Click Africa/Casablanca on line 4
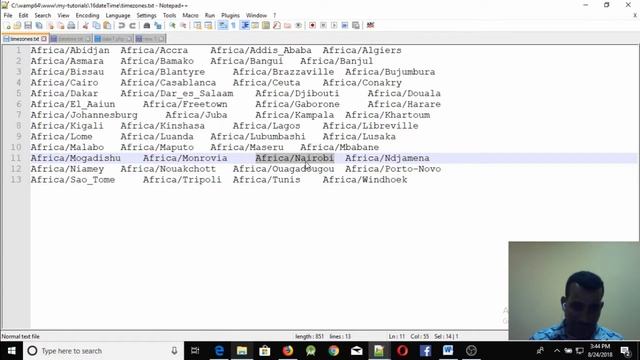Screen dimensions: 640x360 click(x=168, y=82)
